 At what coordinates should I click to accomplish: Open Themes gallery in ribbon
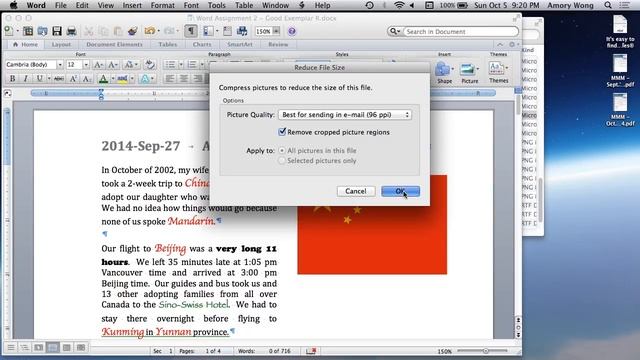tap(499, 73)
